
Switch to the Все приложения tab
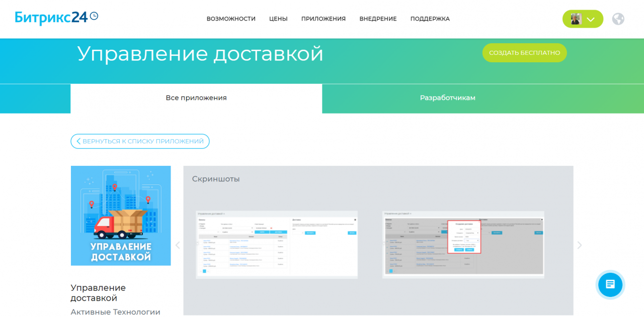pos(196,98)
